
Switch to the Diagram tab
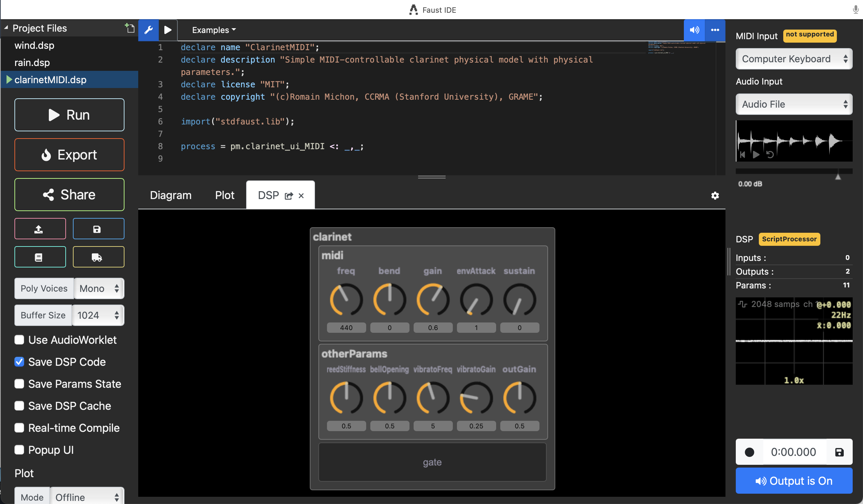171,195
